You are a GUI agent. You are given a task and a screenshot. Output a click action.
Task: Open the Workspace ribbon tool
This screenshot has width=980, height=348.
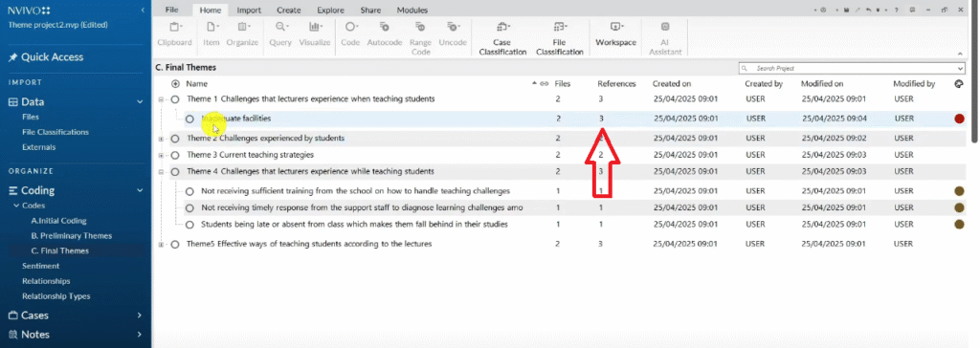615,33
